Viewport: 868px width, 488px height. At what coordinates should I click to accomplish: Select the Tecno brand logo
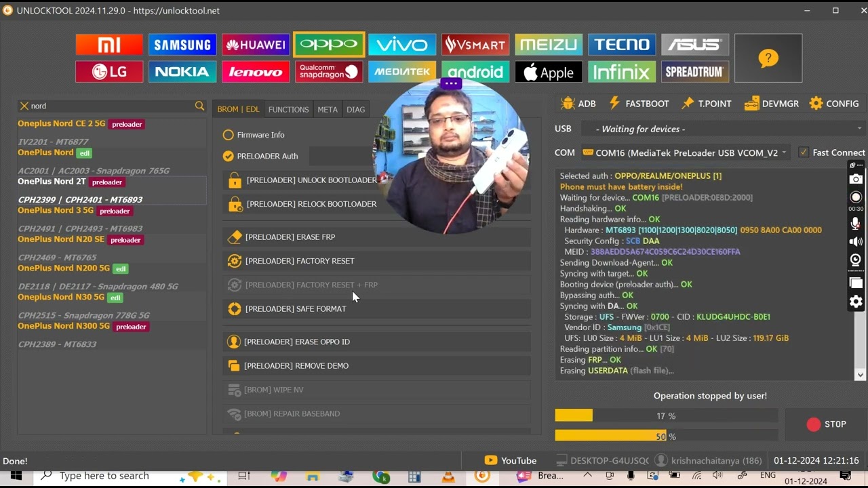[622, 45]
